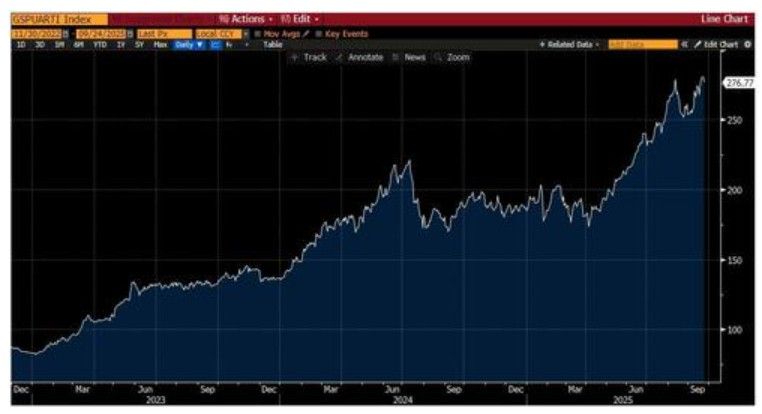
Task: Click the 2025 year axis label
Action: (623, 400)
